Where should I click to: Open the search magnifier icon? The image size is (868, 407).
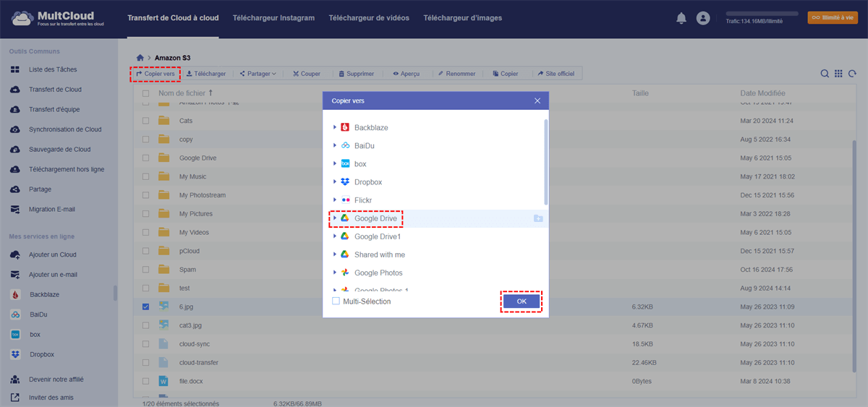(825, 74)
